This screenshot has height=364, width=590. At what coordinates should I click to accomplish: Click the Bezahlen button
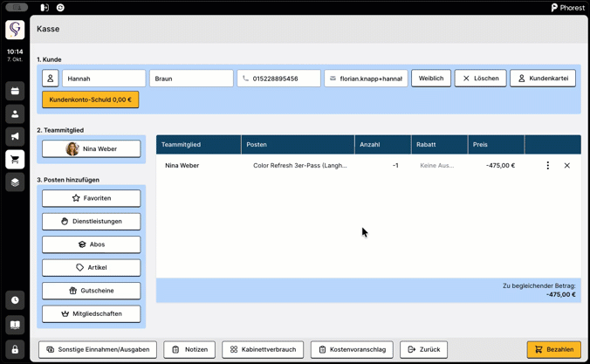click(553, 349)
